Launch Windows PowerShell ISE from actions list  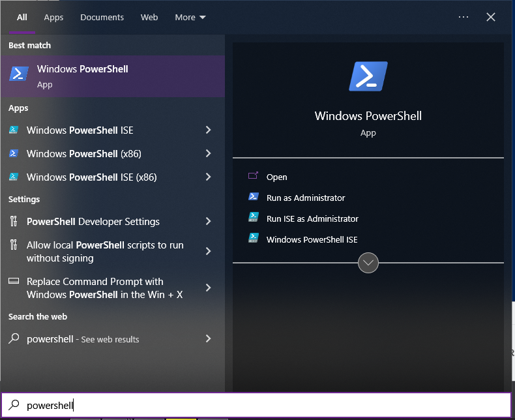(312, 239)
